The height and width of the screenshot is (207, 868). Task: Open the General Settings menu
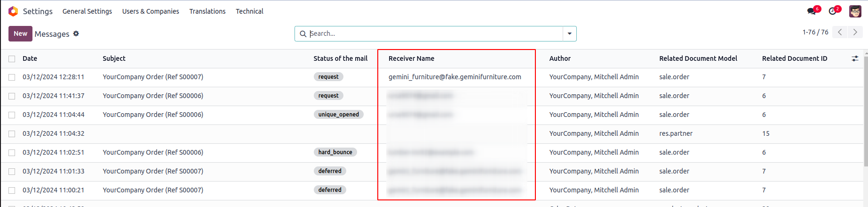click(87, 11)
